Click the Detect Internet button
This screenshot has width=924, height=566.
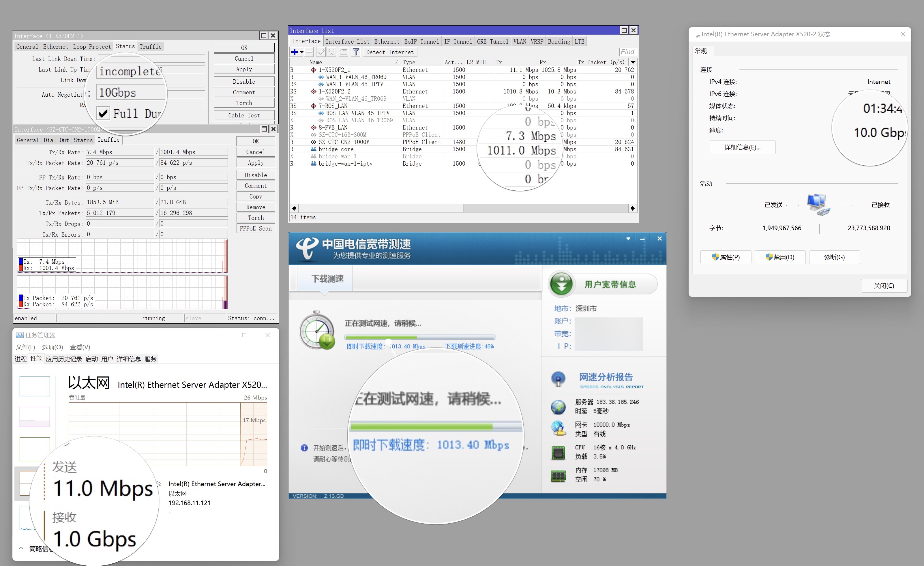(390, 52)
